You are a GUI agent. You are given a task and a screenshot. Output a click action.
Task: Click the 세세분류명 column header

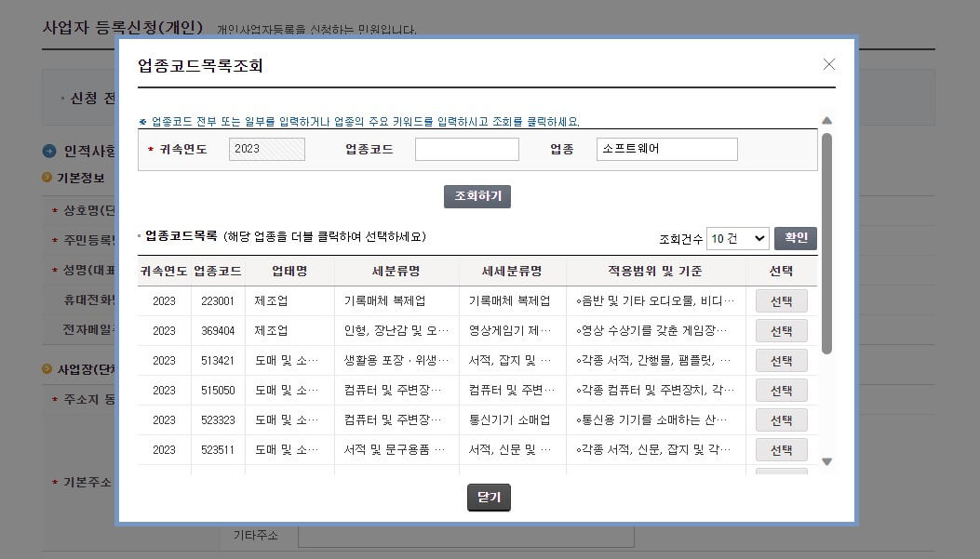coord(511,272)
